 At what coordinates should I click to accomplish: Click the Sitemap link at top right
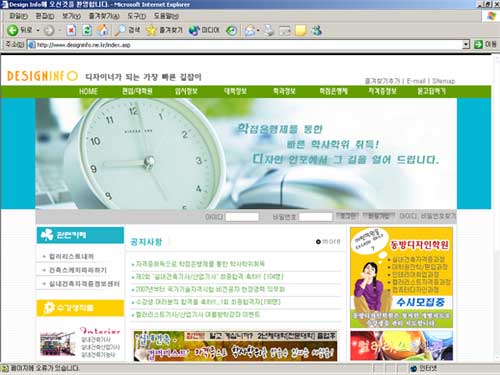[x=444, y=81]
